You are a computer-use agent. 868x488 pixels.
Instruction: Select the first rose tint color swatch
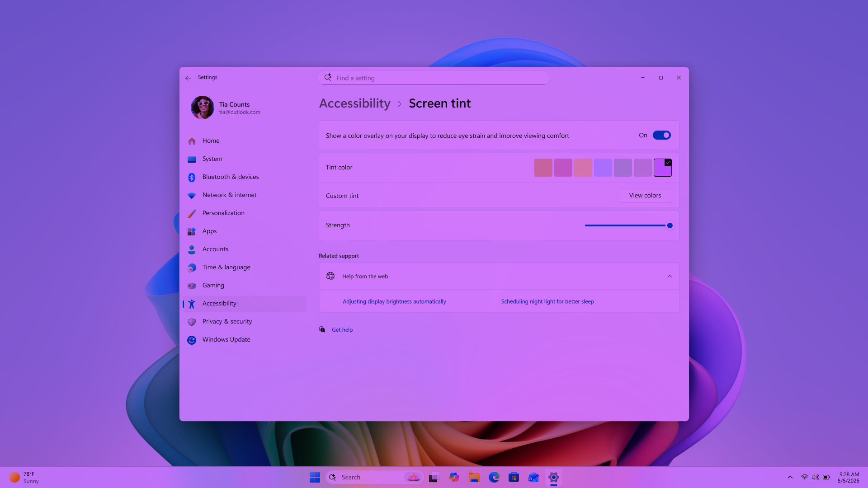(543, 168)
